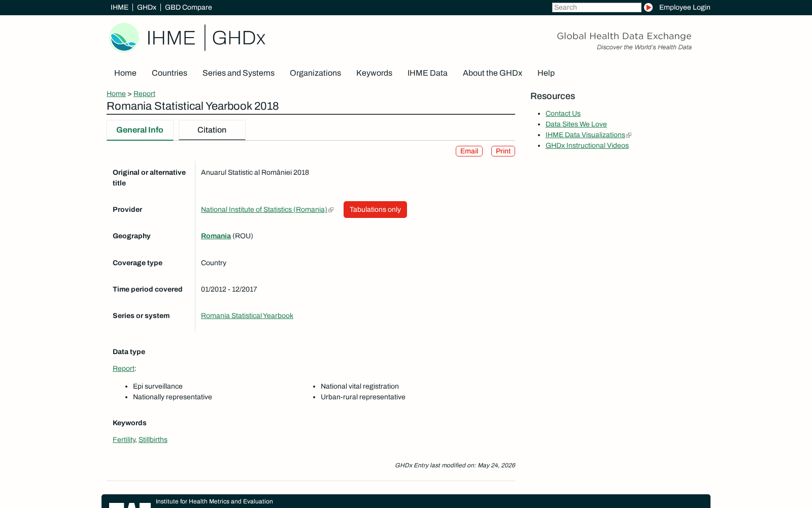Click the external link icon next to National Institute of Statistics
Screen dimensions: 812x508
pos(331,210)
